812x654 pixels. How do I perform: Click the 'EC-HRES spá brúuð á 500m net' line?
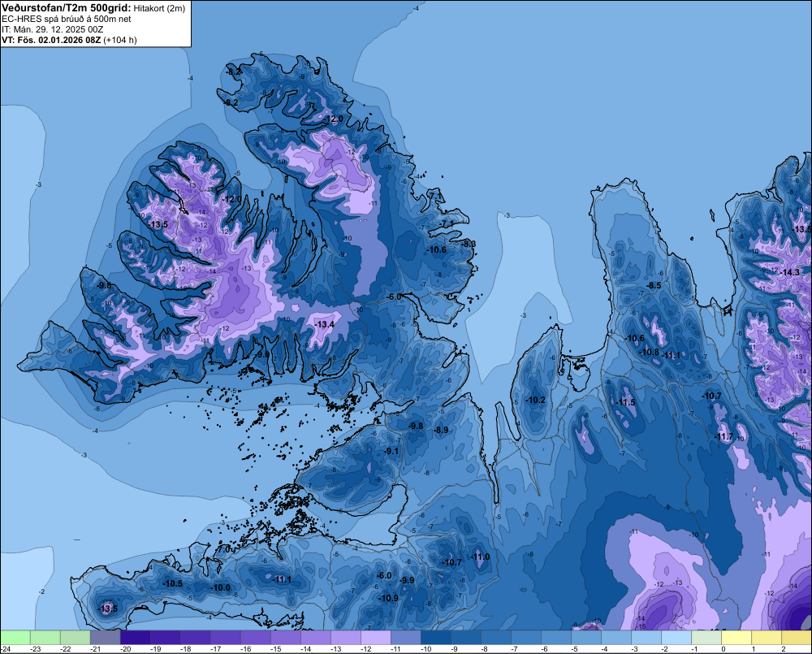[x=67, y=19]
